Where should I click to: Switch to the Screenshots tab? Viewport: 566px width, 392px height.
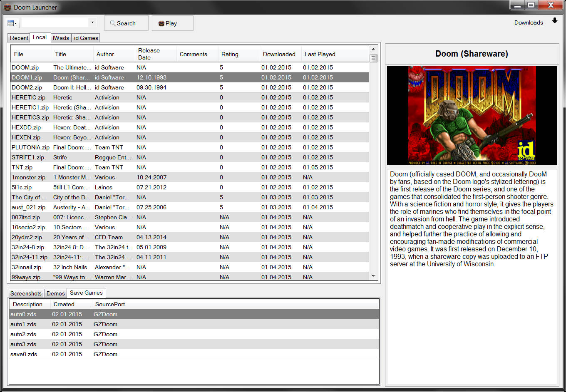26,293
